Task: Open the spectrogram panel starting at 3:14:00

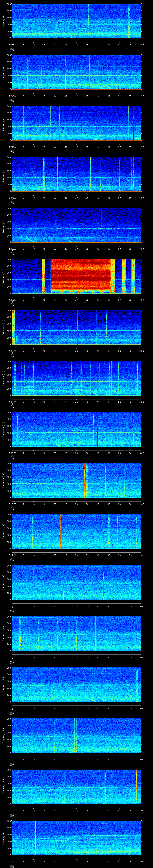Action: point(76,685)
